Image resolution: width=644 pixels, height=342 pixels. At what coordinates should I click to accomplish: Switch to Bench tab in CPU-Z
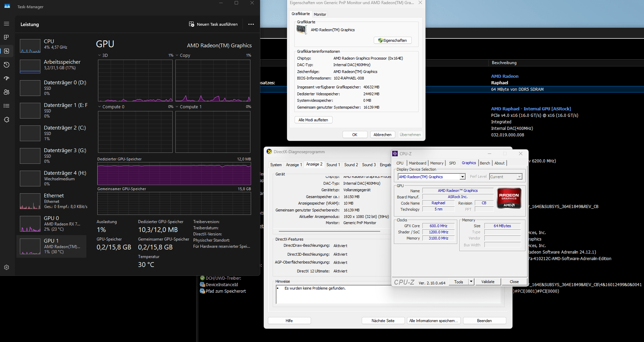485,163
